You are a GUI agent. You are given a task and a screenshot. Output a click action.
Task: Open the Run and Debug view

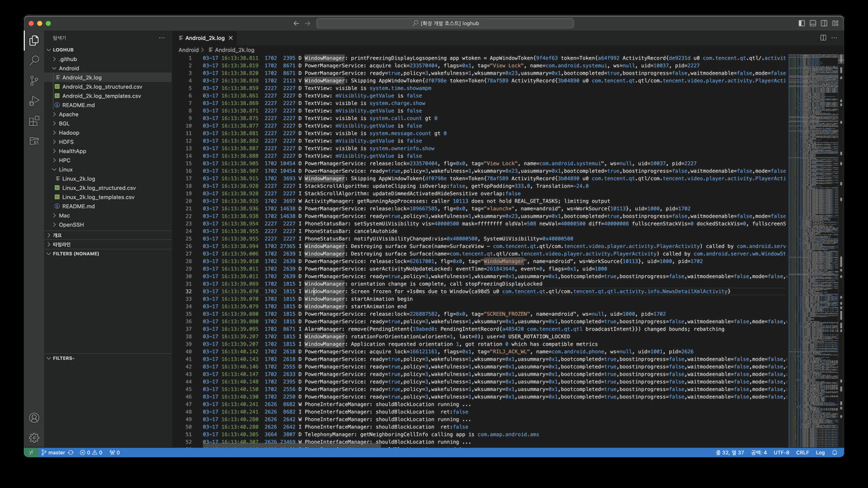pos(34,101)
